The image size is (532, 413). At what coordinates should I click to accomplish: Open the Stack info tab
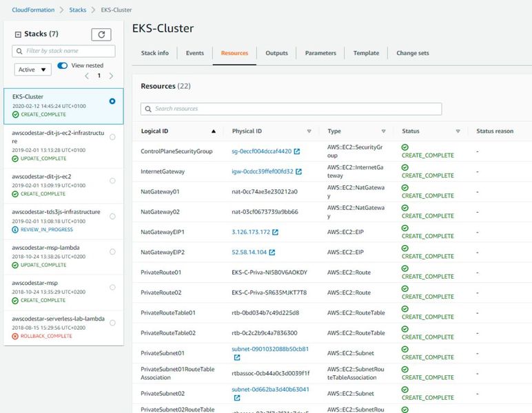[155, 53]
